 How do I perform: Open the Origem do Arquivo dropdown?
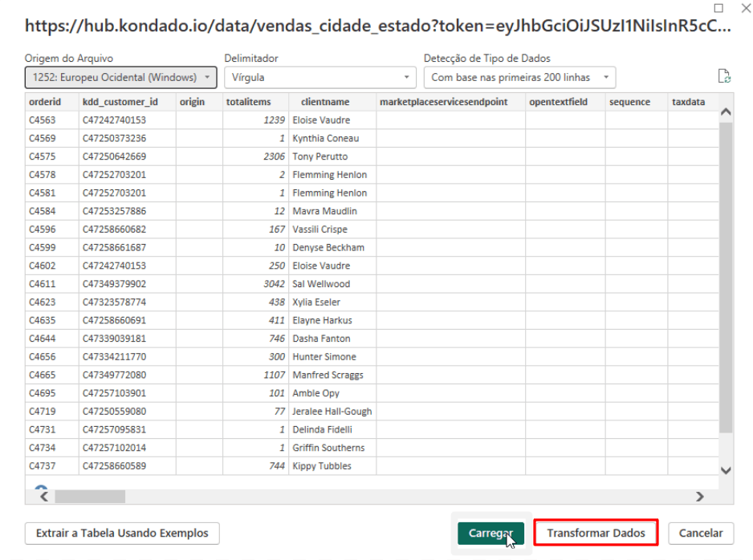click(120, 78)
